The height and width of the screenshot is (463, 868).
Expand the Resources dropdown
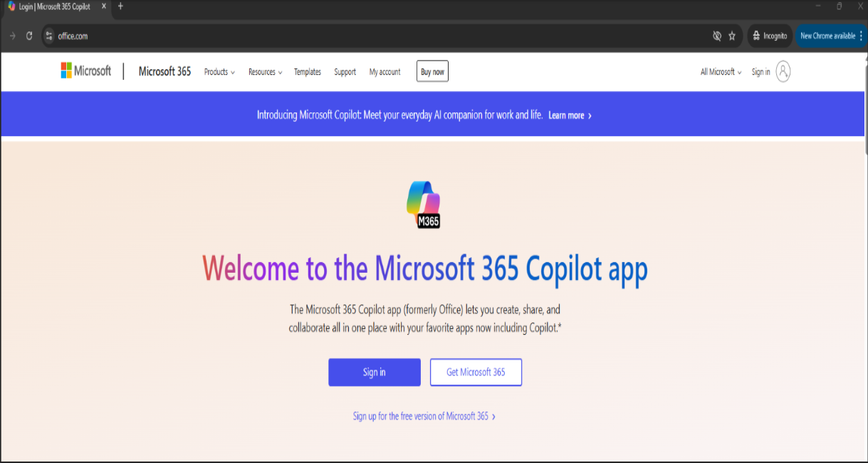265,72
